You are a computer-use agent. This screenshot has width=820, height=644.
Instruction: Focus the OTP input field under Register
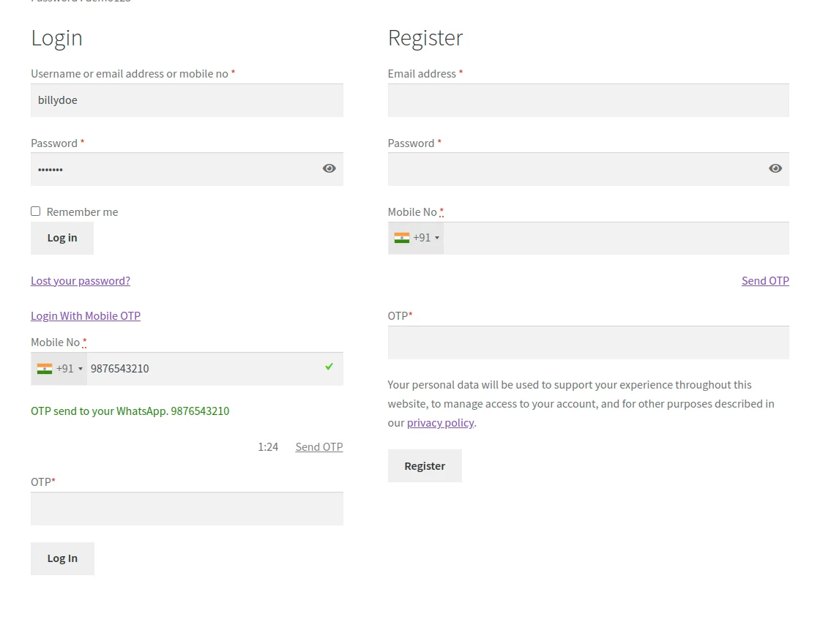pos(588,342)
